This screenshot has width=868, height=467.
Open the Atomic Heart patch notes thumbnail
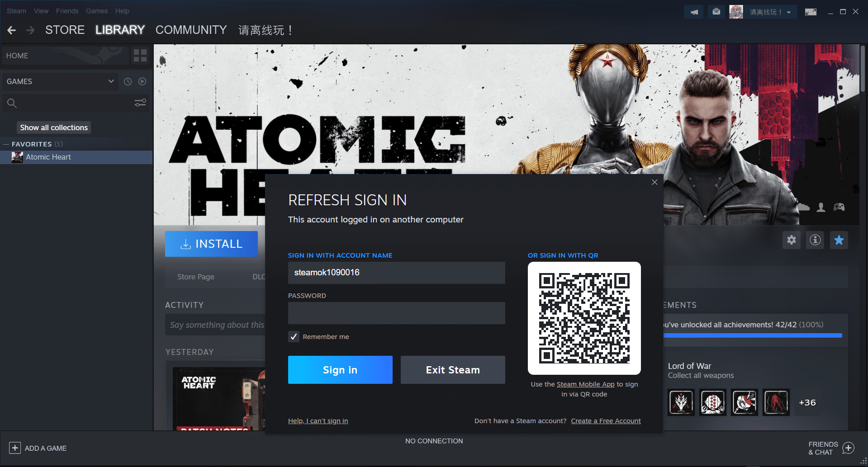(x=219, y=398)
